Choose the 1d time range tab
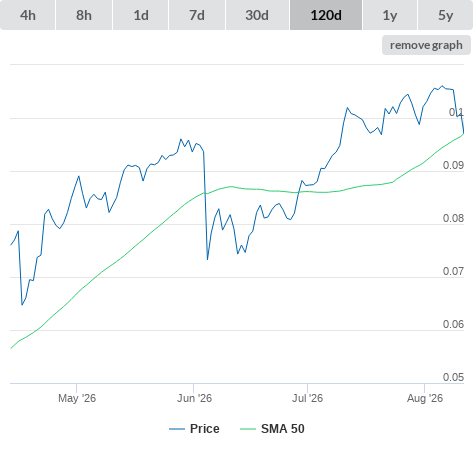 (141, 15)
